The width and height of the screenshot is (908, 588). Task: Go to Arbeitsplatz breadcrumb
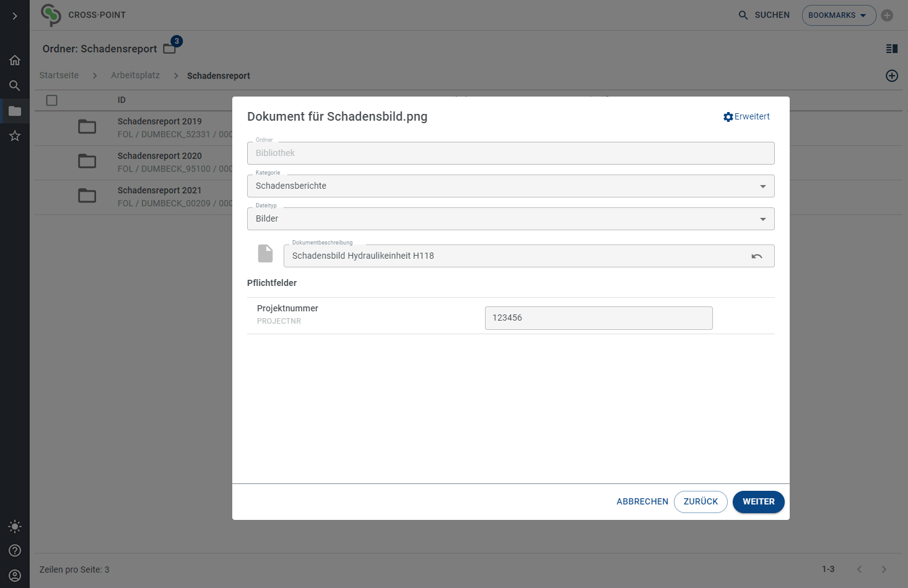pyautogui.click(x=135, y=76)
